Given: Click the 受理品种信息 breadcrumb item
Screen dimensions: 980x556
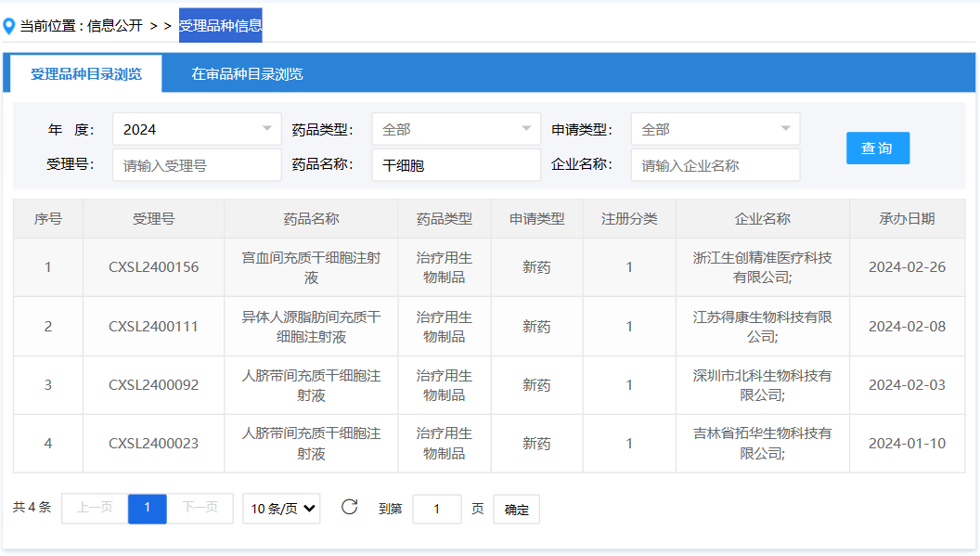Looking at the screenshot, I should pos(221,25).
